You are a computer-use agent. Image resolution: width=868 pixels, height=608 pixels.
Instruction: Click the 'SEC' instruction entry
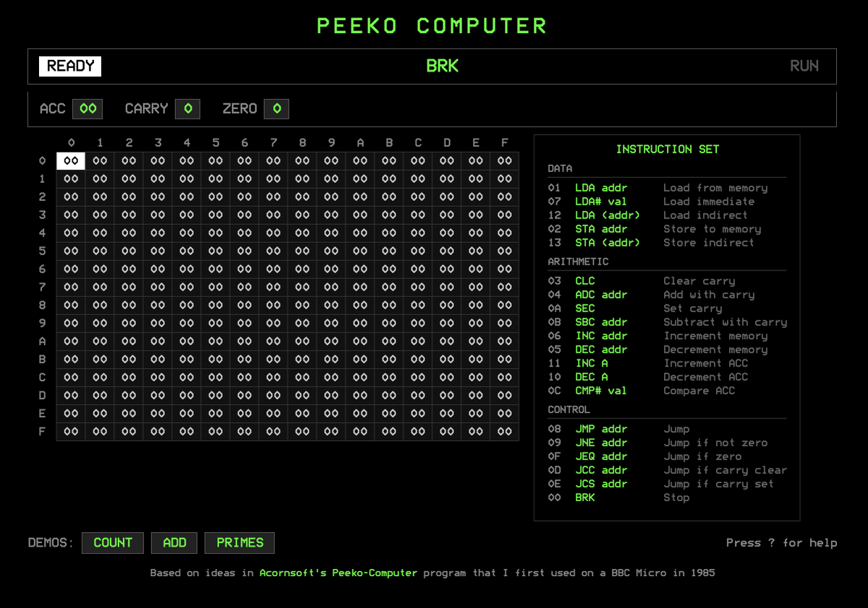585,309
